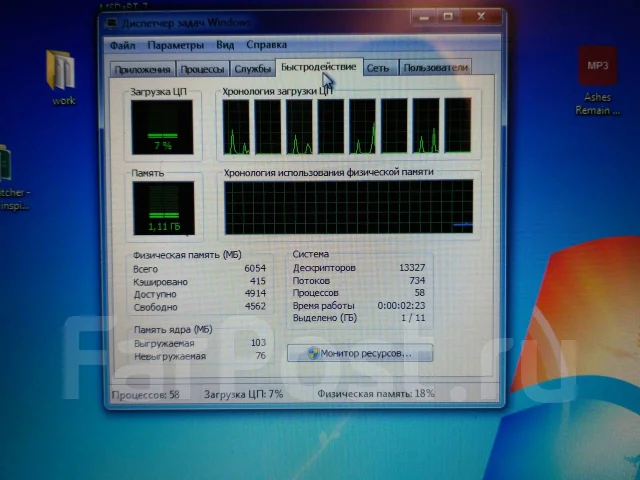Viewport: 640px width, 480px height.
Task: Open the Файл menu
Action: pos(122,46)
